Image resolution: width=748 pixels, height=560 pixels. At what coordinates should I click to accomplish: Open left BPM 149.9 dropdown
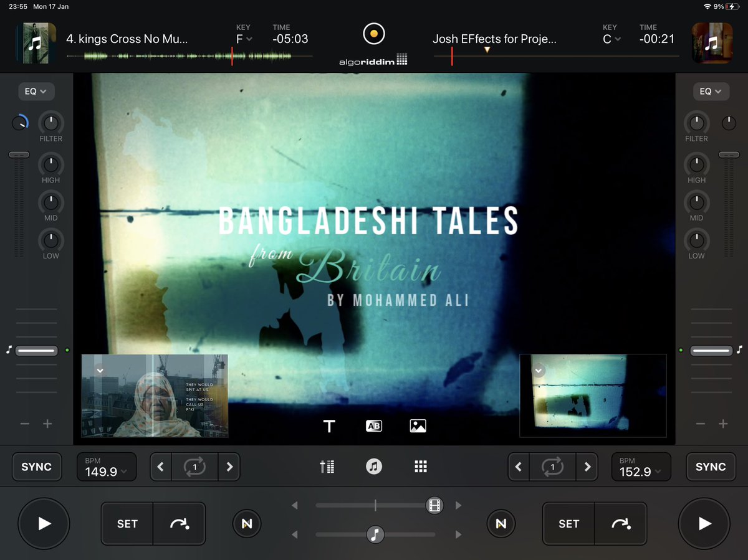[x=106, y=467]
